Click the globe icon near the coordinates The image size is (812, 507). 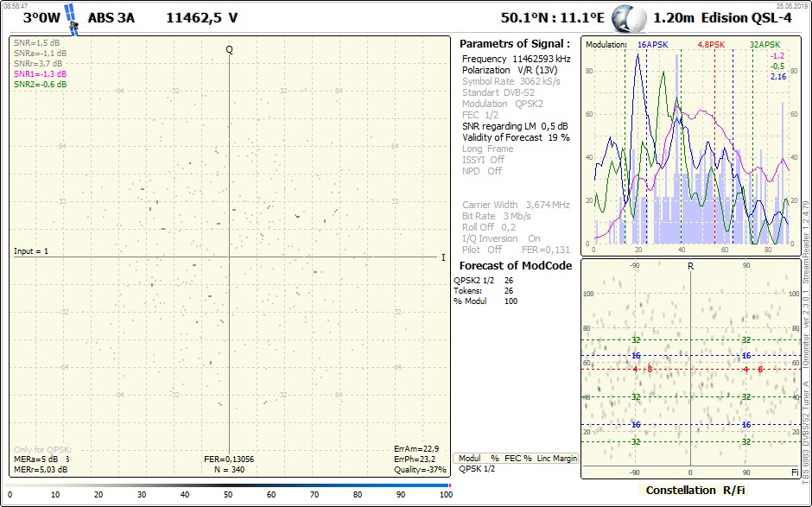629,19
